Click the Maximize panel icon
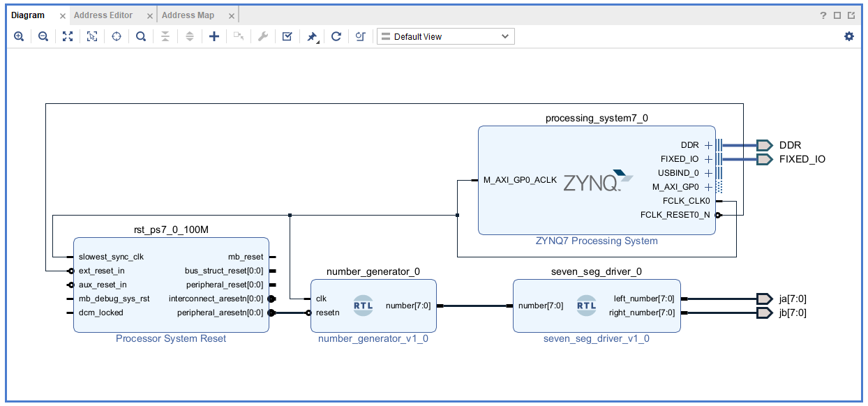868x406 pixels. (x=838, y=15)
